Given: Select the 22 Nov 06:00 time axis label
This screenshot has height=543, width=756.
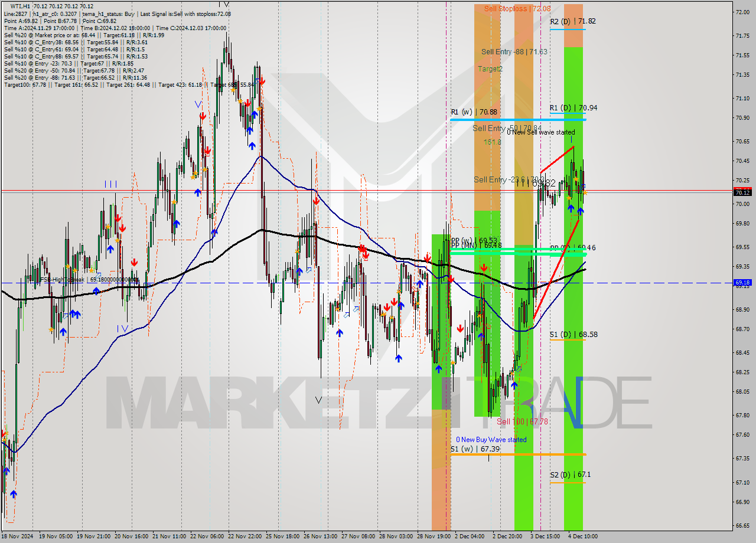Looking at the screenshot, I should pyautogui.click(x=207, y=537).
